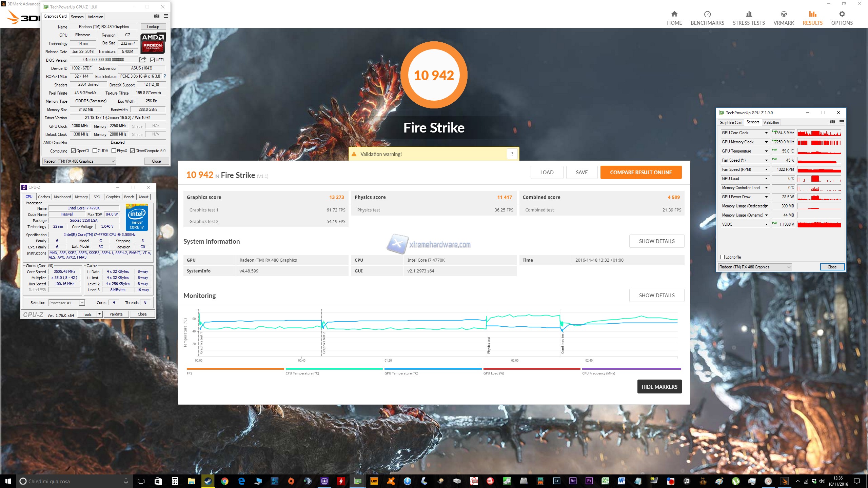Click the BIOS export share icon
868x488 pixels.
point(142,60)
